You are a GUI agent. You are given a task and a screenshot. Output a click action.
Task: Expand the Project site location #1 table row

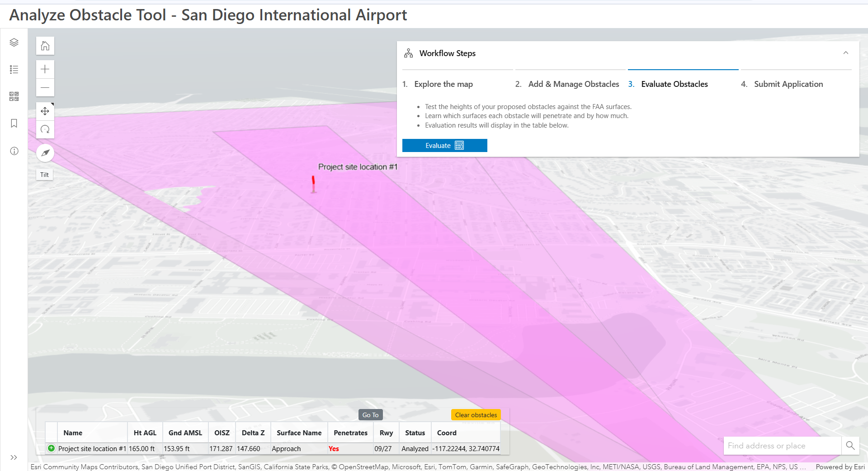coord(51,448)
